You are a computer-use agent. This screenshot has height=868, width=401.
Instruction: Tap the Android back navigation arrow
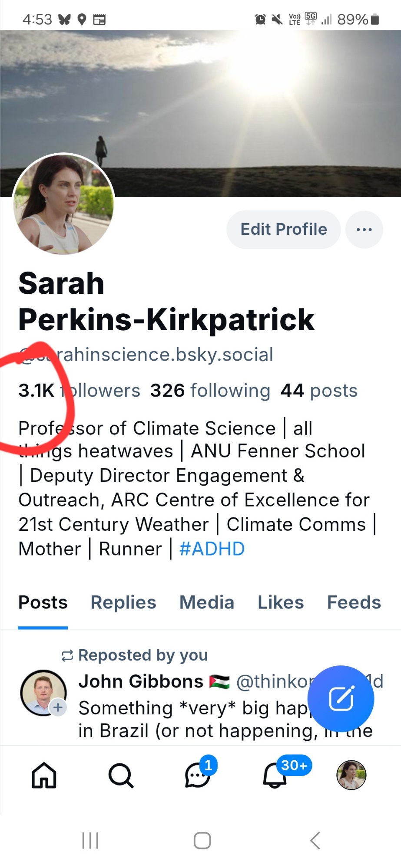click(315, 841)
